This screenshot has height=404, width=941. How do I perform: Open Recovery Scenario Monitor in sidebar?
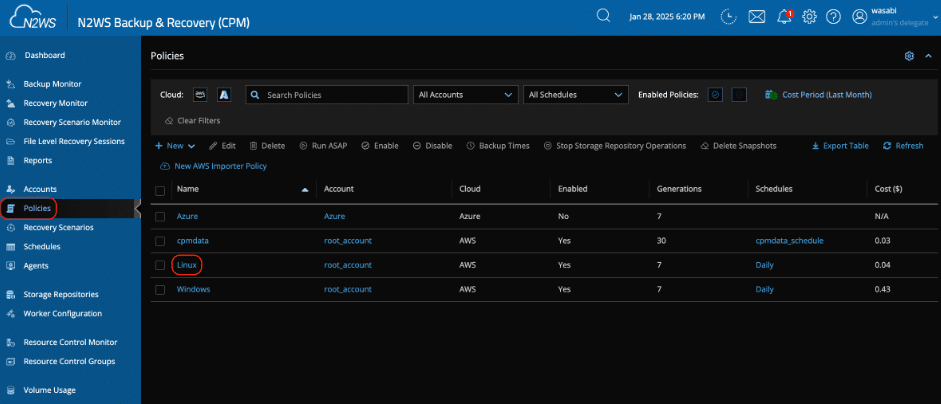(70, 122)
